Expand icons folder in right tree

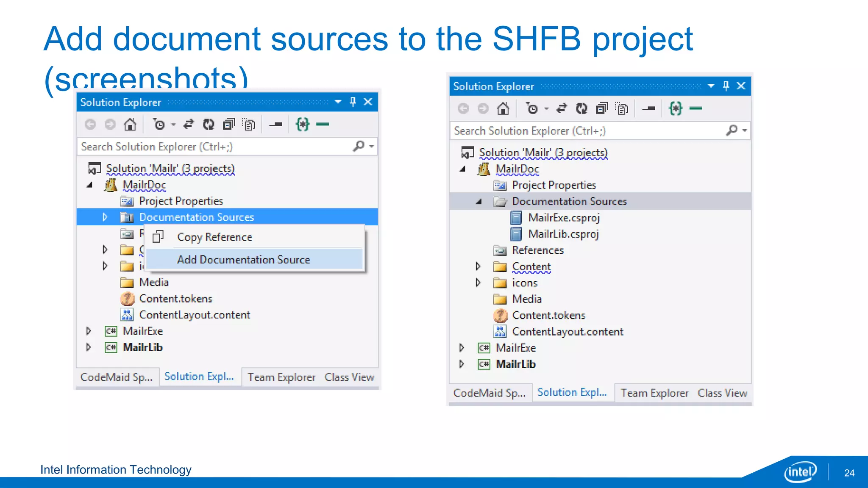[478, 282]
